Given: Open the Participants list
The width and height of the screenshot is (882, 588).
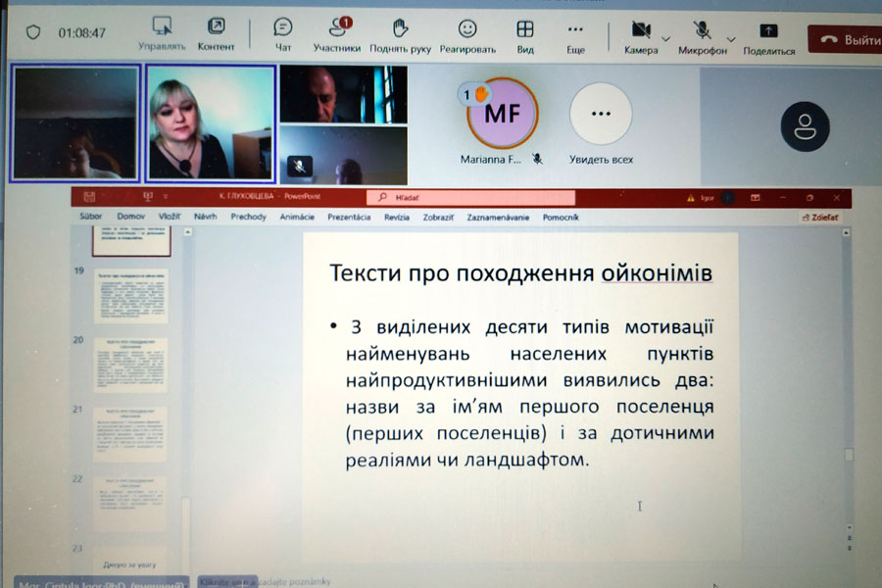Looking at the screenshot, I should [x=337, y=28].
